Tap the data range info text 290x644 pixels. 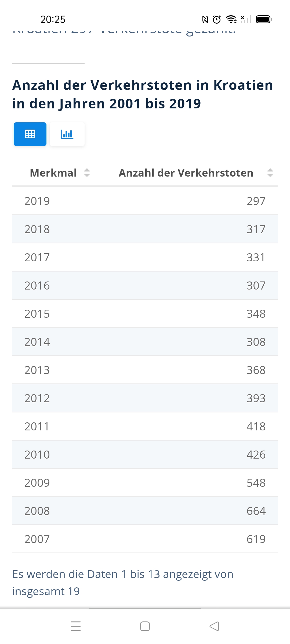pyautogui.click(x=123, y=583)
